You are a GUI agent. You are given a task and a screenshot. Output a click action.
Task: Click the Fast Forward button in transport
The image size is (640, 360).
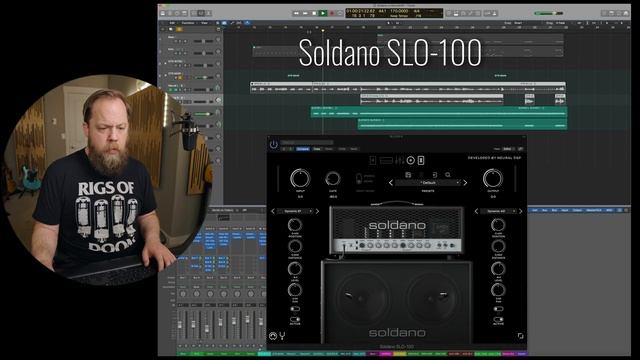click(305, 13)
